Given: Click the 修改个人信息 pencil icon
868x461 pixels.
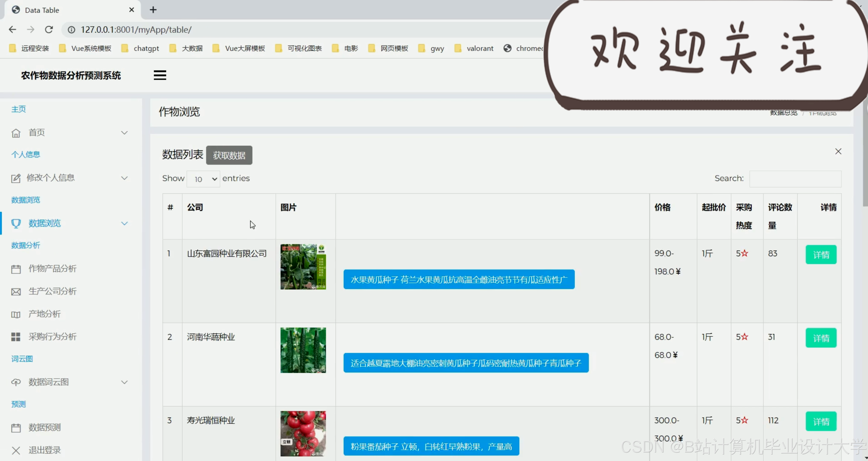Looking at the screenshot, I should [16, 178].
